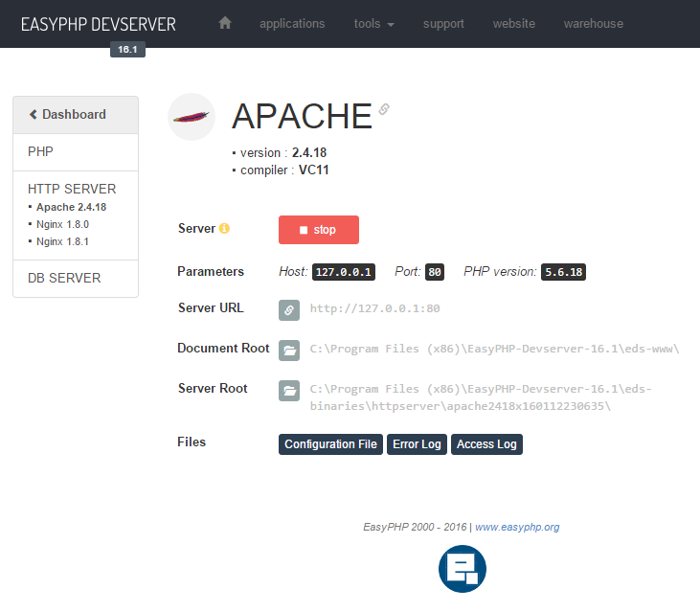This screenshot has width=700, height=612.
Task: Click the Host 127.0.0.1 value
Action: [344, 272]
